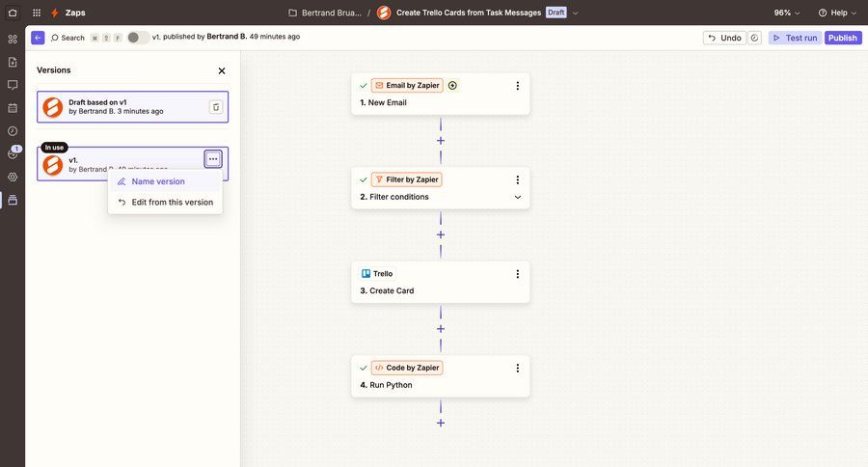Open the 96% zoom dropdown
Image resolution: width=868 pixels, height=467 pixels.
coord(787,13)
